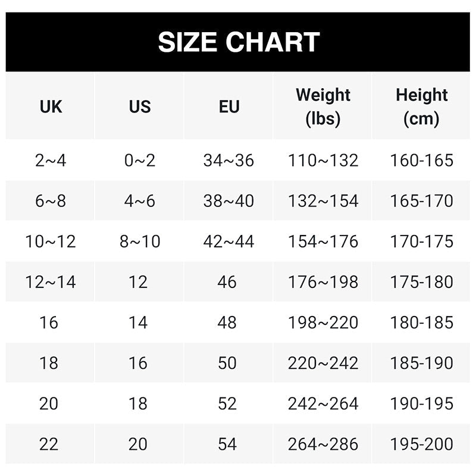The image size is (476, 476).
Task: Click the EU size 48 cell
Action: (x=227, y=322)
